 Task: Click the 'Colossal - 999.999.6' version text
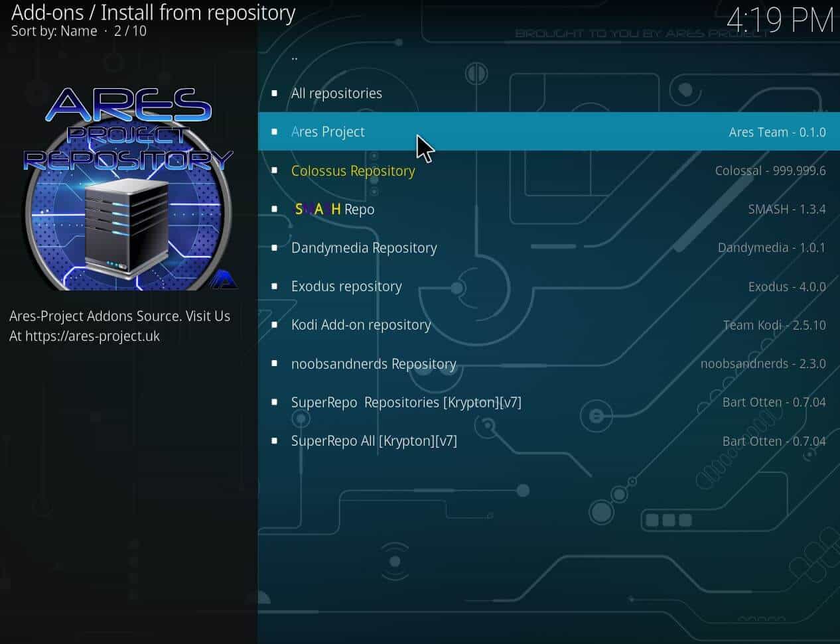point(770,170)
